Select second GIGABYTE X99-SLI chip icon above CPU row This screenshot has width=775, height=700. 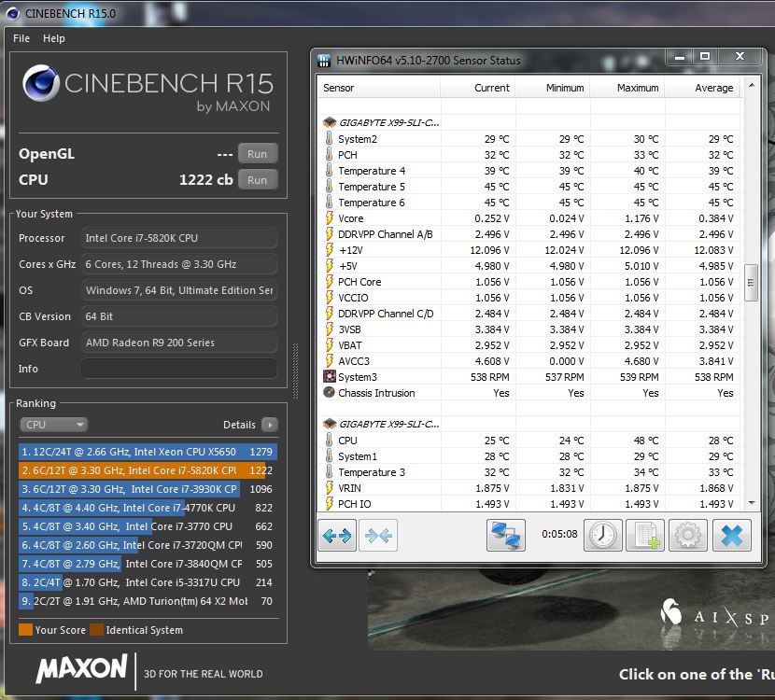pos(330,424)
